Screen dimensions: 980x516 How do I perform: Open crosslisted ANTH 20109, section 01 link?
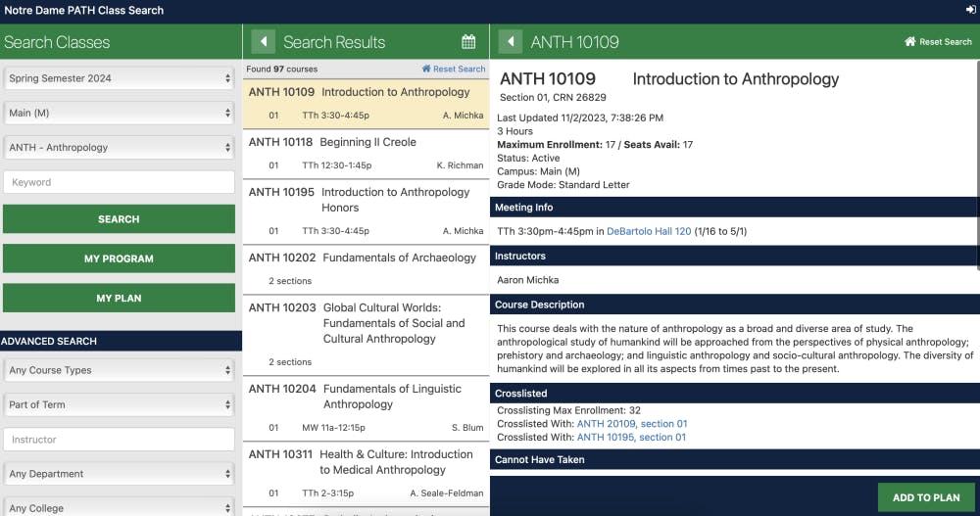click(x=632, y=424)
